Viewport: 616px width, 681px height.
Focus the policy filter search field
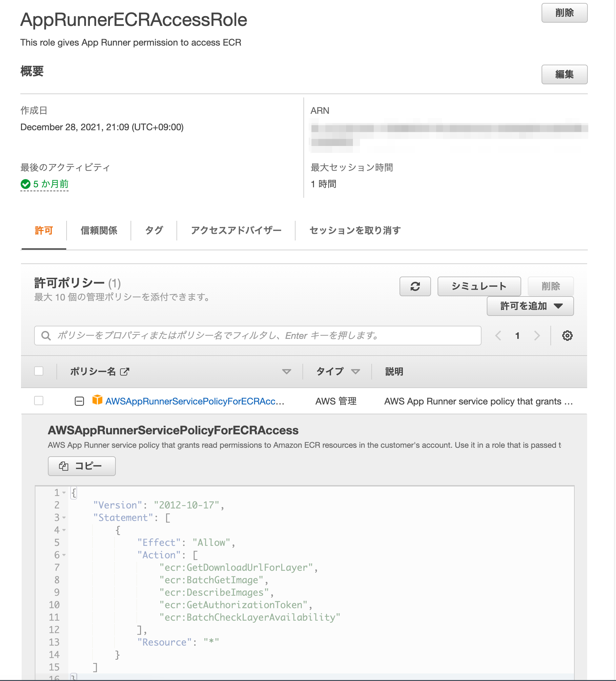258,336
